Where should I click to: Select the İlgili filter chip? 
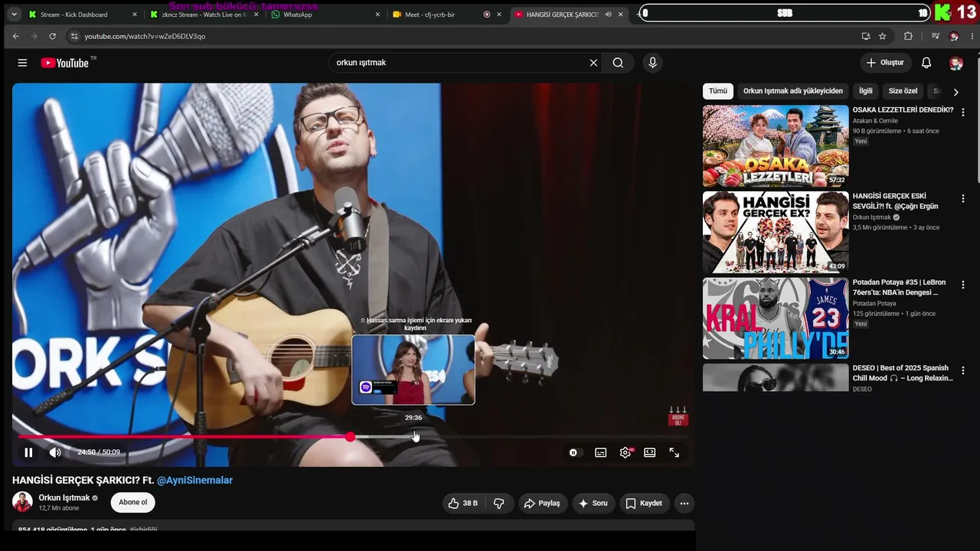(866, 91)
